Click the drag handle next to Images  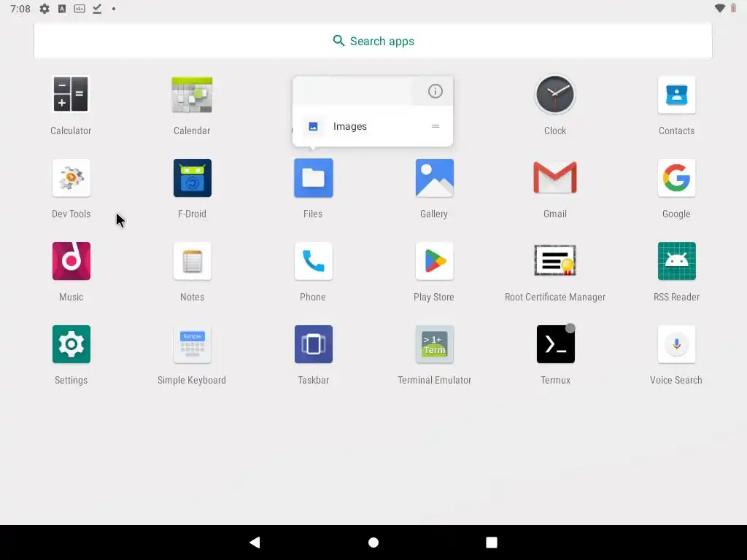coord(435,126)
